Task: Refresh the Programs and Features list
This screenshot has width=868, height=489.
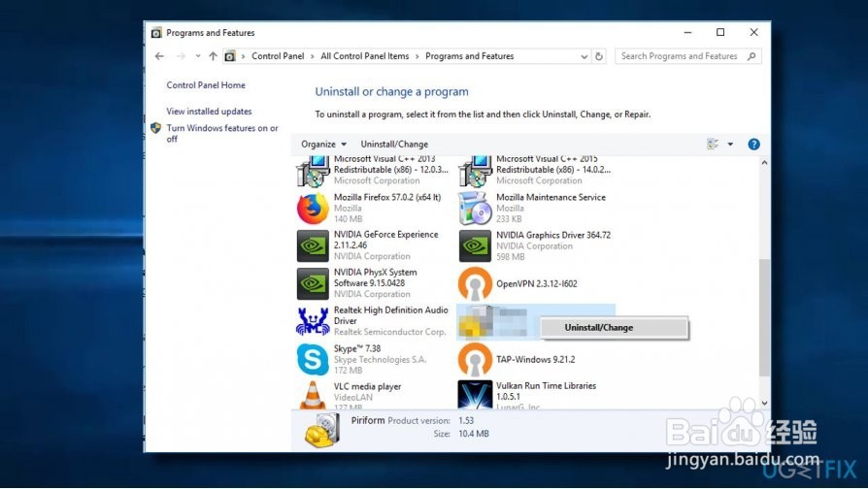Action: coord(599,56)
